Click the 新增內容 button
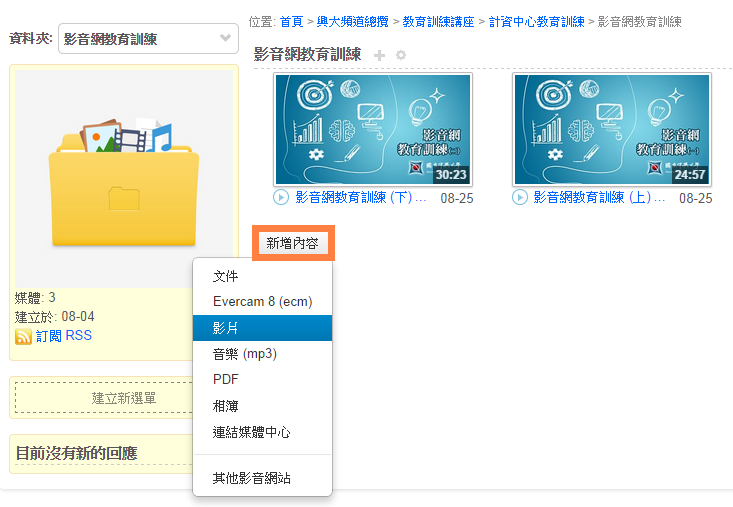 point(292,243)
